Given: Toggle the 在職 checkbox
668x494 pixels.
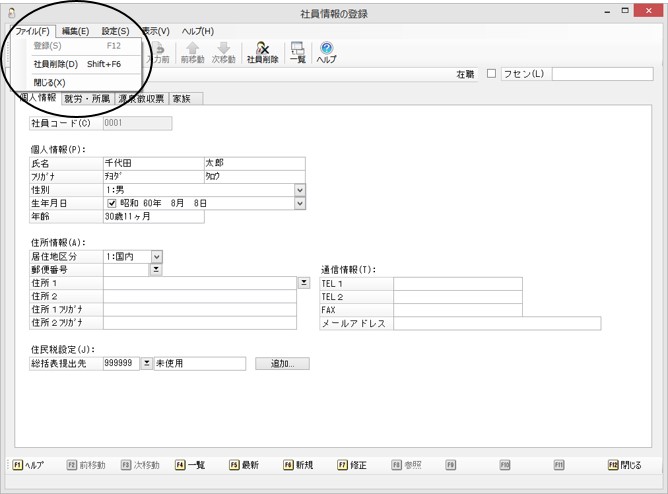Looking at the screenshot, I should point(491,74).
